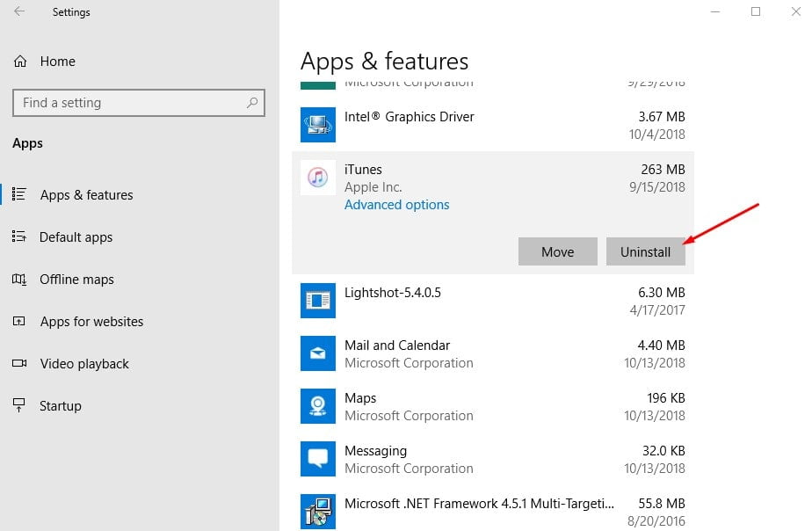Maximize the Settings window
The height and width of the screenshot is (531, 812).
pos(756,11)
